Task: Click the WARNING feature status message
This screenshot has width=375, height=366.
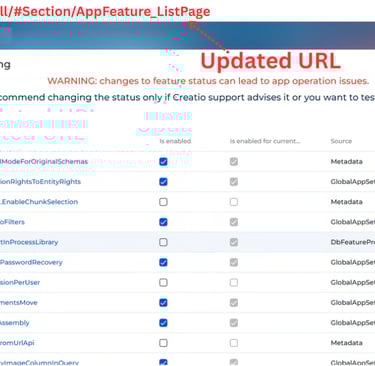Action: click(208, 81)
